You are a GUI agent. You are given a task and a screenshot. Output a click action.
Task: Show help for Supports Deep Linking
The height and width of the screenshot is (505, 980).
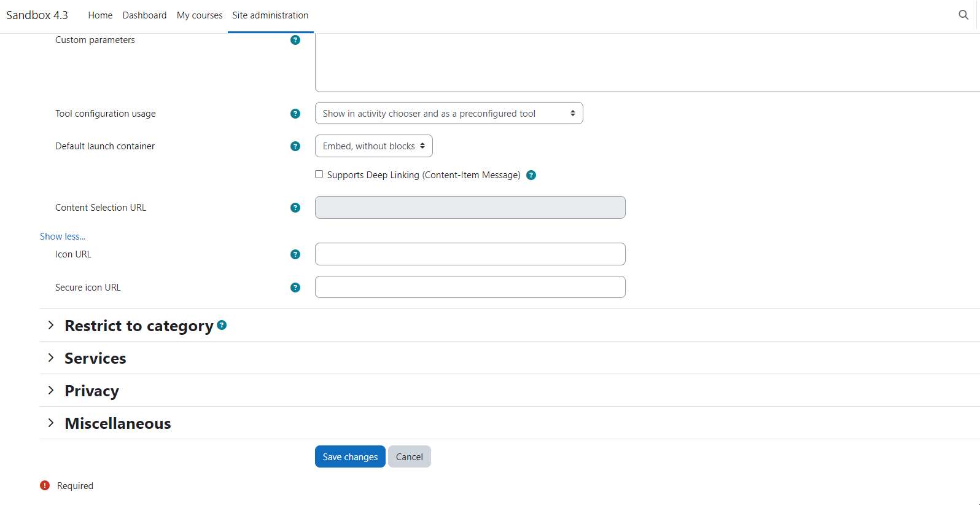(x=532, y=175)
